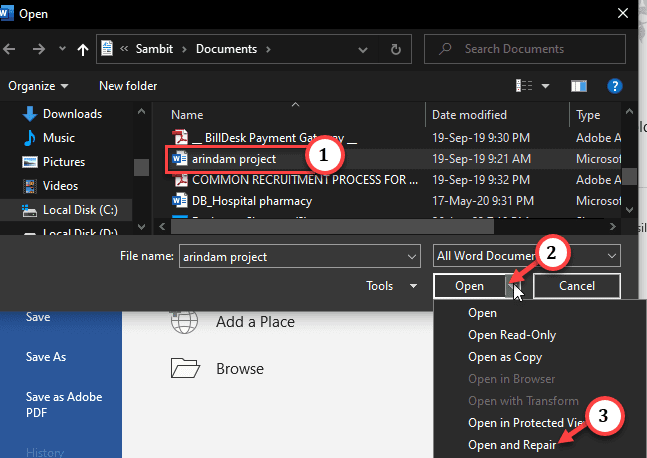
Task: Click the Cancel button
Action: [x=577, y=286]
